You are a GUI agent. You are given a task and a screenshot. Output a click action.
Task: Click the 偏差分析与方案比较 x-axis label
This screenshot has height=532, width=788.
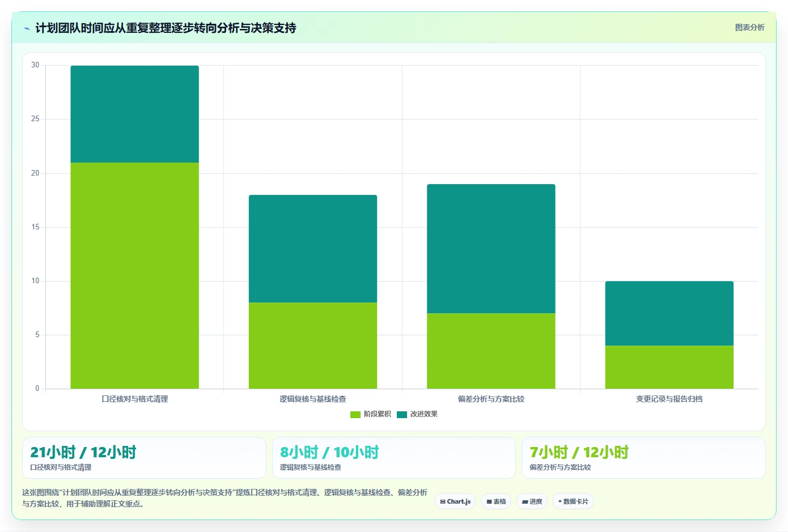point(491,399)
